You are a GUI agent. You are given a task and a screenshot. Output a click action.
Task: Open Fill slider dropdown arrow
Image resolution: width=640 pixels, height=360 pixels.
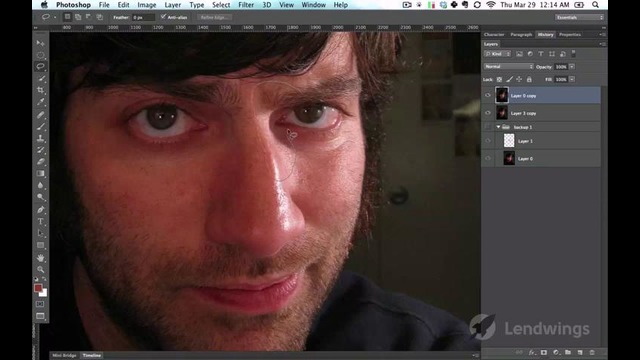click(x=572, y=80)
